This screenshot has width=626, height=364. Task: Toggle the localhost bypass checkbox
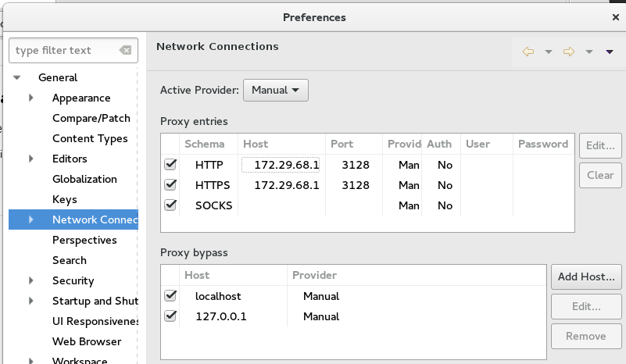click(x=170, y=295)
